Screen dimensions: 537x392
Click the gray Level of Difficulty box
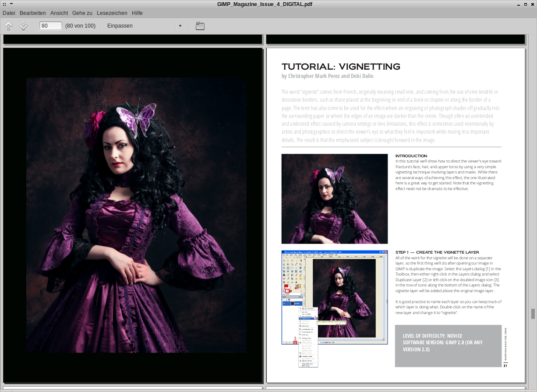coord(448,346)
